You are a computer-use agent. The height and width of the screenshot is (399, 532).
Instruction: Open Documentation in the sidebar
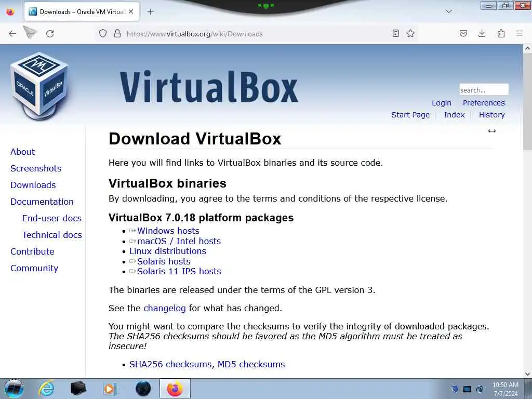[42, 202]
